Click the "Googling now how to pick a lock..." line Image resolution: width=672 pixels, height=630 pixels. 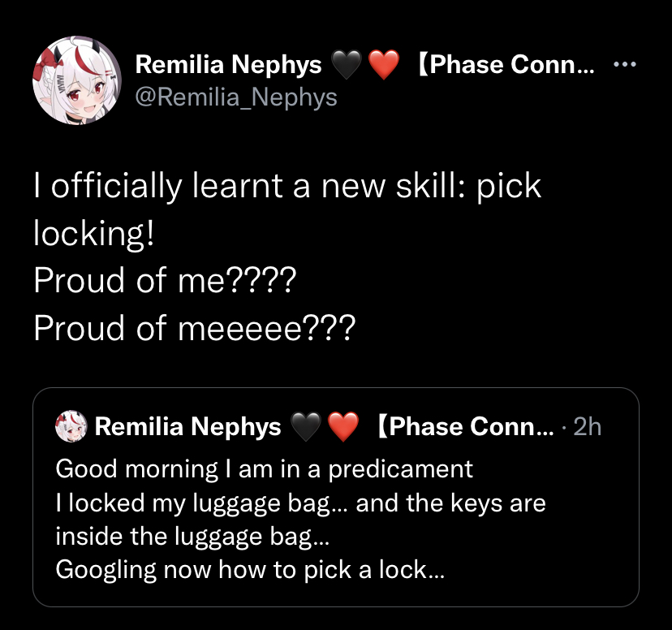[x=250, y=570]
